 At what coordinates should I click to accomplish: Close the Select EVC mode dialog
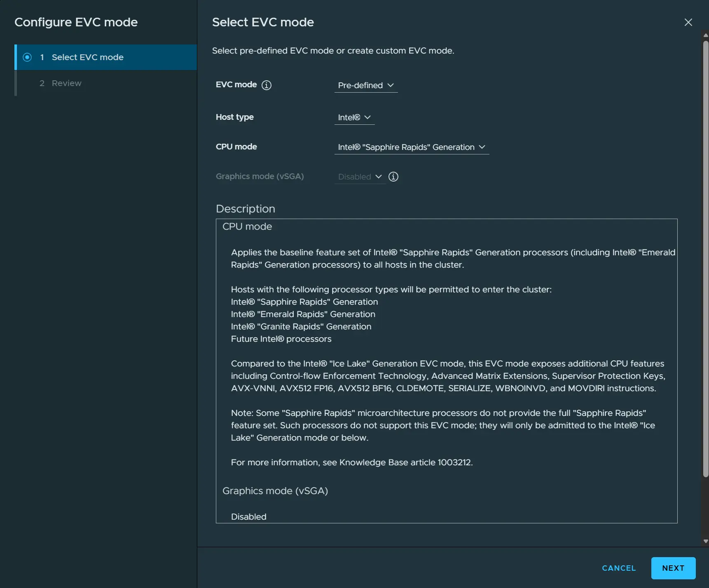688,22
